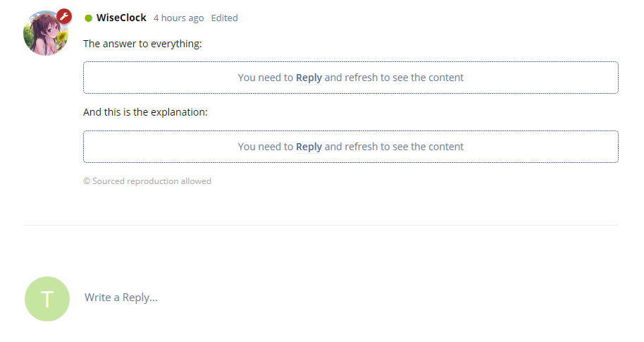Click the first hidden content dashed box
Viewport: 644px width, 342px height.
tap(351, 78)
